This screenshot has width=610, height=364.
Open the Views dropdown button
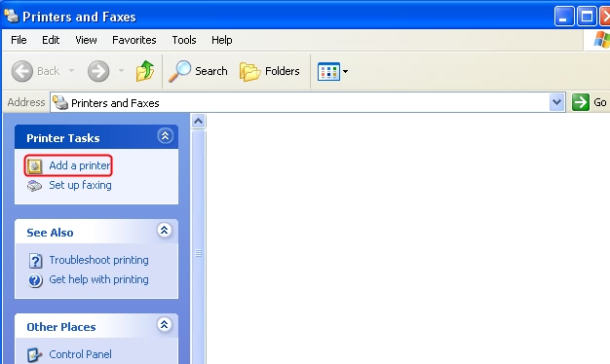tap(332, 71)
